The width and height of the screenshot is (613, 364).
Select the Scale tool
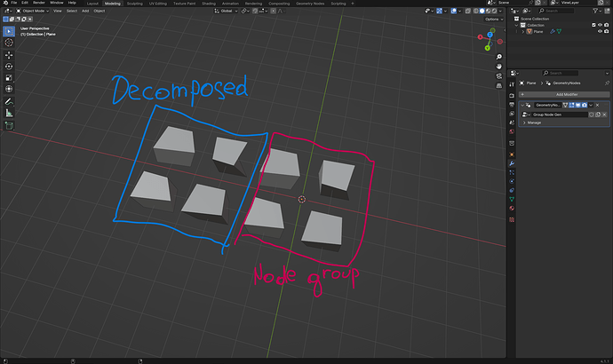(9, 78)
